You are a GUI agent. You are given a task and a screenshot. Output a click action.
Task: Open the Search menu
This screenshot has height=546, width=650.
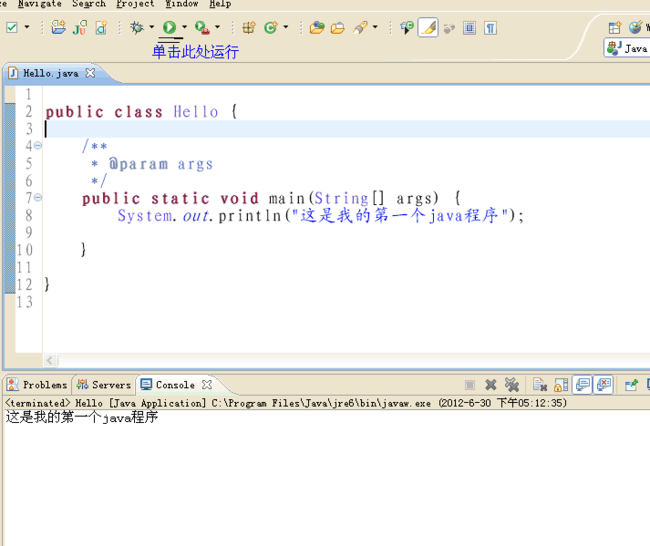(89, 4)
